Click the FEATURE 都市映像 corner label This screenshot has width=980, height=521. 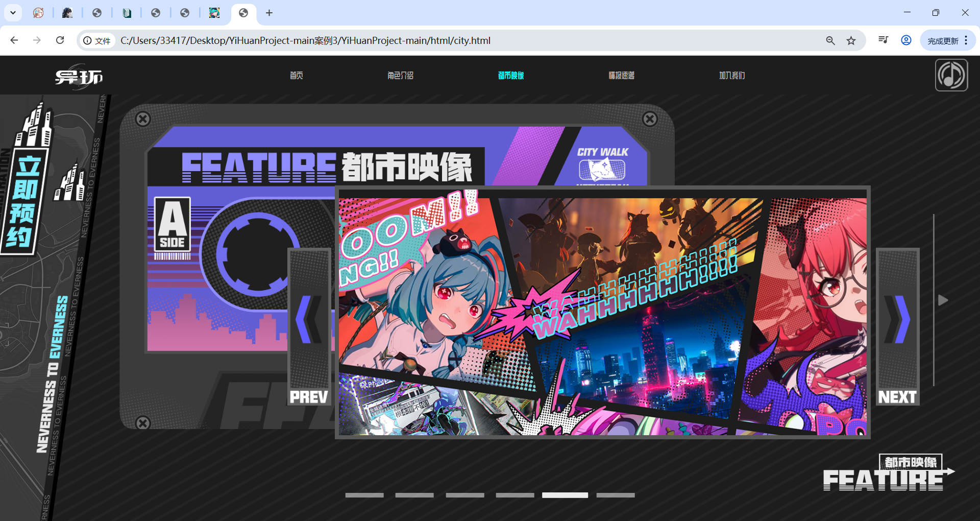pyautogui.click(x=888, y=473)
